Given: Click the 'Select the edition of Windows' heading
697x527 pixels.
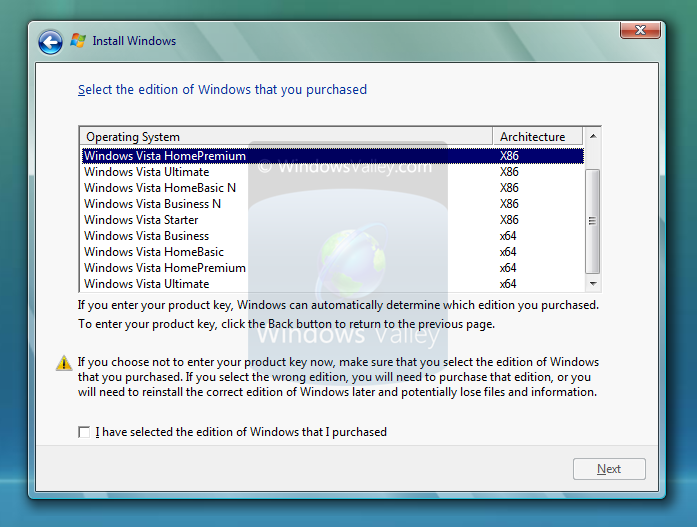Looking at the screenshot, I should tap(222, 90).
